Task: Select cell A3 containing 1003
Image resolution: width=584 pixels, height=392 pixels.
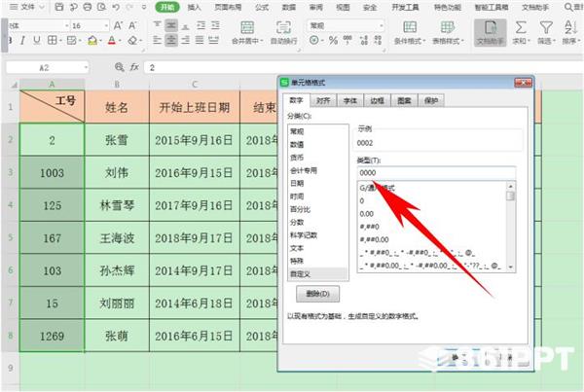Action: tap(52, 172)
